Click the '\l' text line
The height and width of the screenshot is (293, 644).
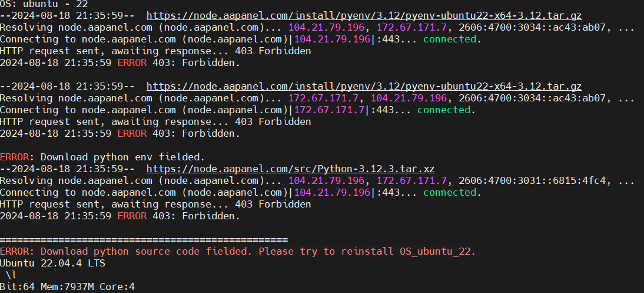(11, 275)
